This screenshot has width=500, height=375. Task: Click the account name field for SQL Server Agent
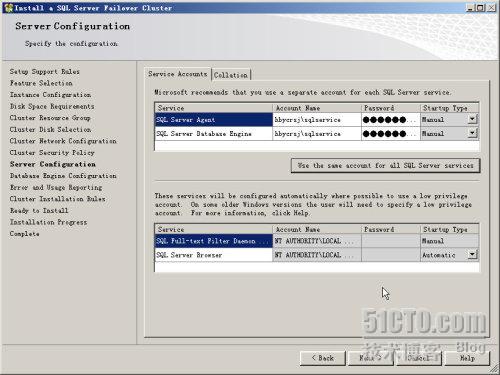point(317,120)
